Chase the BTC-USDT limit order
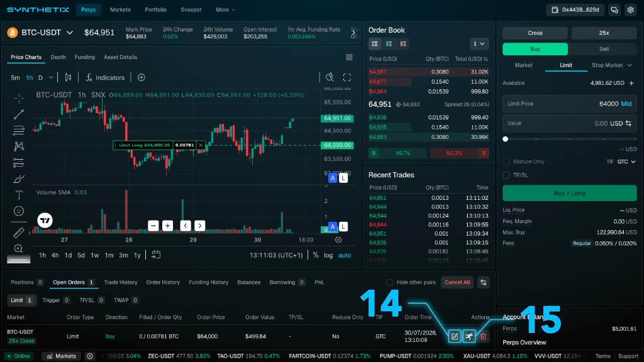This screenshot has width=644, height=362. click(469, 337)
